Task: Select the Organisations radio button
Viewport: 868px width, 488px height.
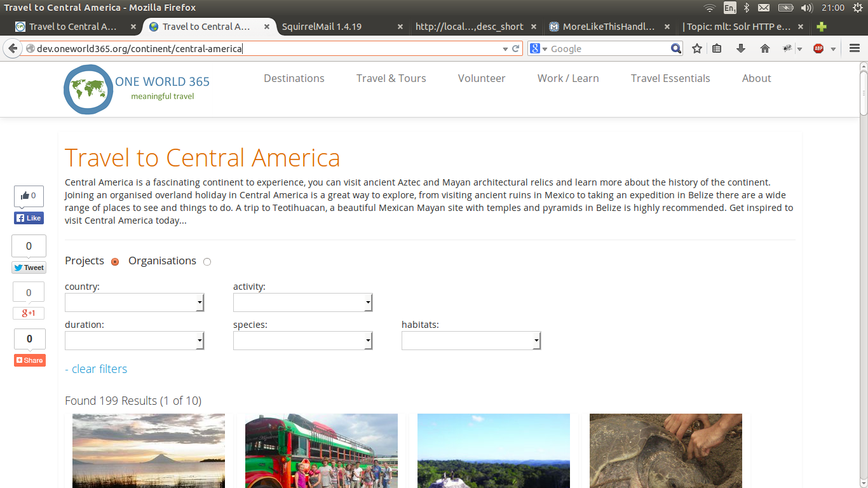Action: 207,262
